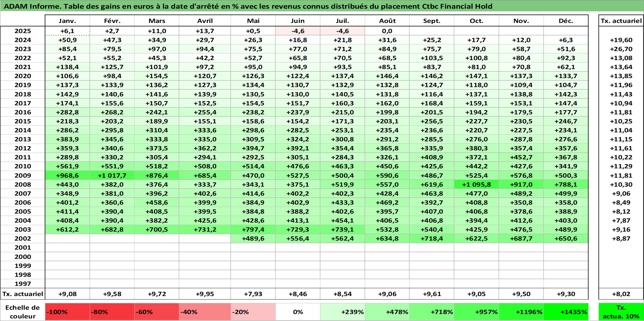Image resolution: width=644 pixels, height=321 pixels.
Task: Select the +797,4 cell in 2003
Action: (x=253, y=230)
